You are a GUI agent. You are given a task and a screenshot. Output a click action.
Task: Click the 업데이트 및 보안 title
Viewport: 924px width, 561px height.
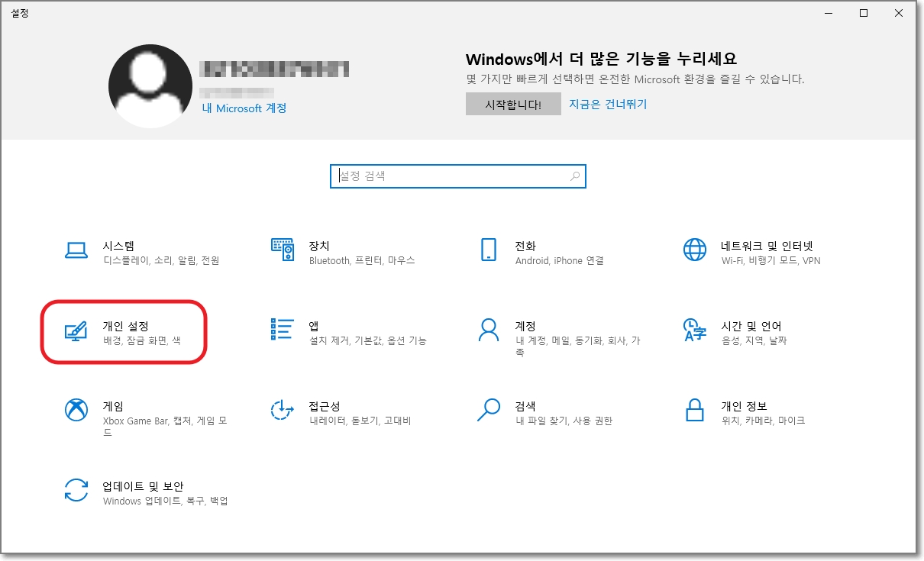(143, 486)
